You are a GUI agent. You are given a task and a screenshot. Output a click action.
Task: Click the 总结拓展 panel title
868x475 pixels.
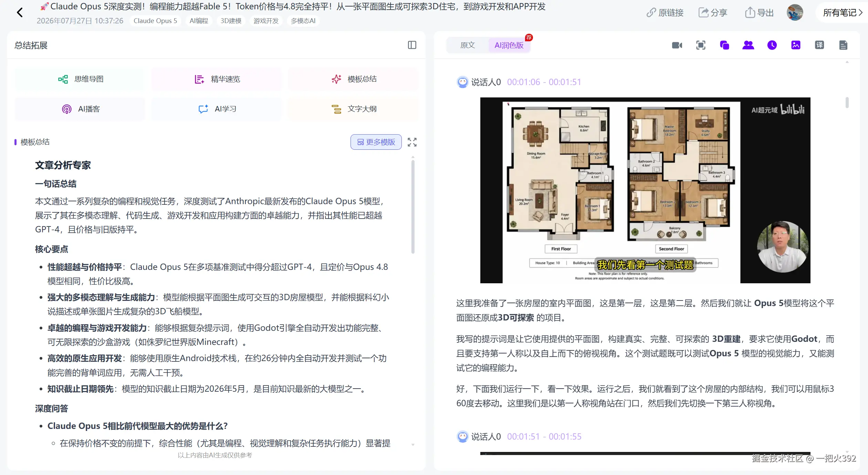coord(31,45)
